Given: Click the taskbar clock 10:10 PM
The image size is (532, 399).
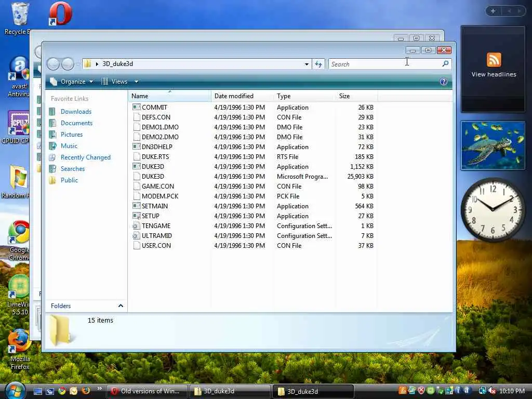Looking at the screenshot, I should 512,391.
